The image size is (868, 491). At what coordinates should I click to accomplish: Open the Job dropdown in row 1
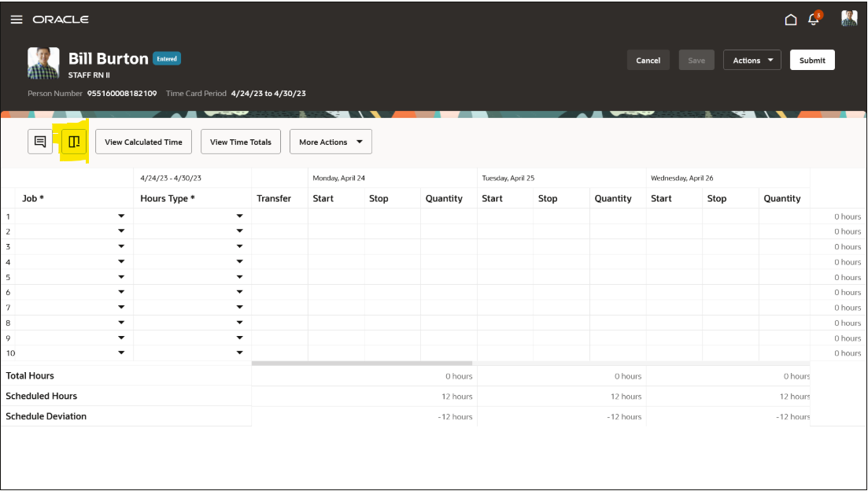[122, 216]
